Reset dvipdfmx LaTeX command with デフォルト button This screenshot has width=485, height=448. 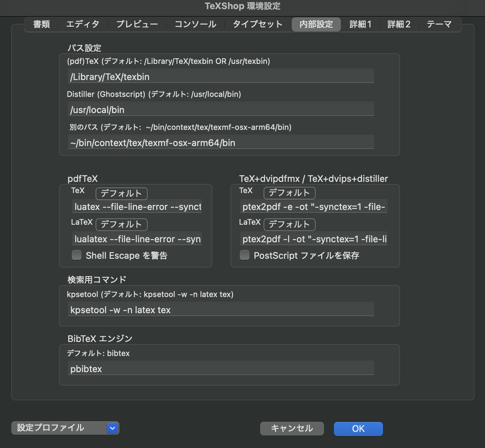pyautogui.click(x=289, y=224)
